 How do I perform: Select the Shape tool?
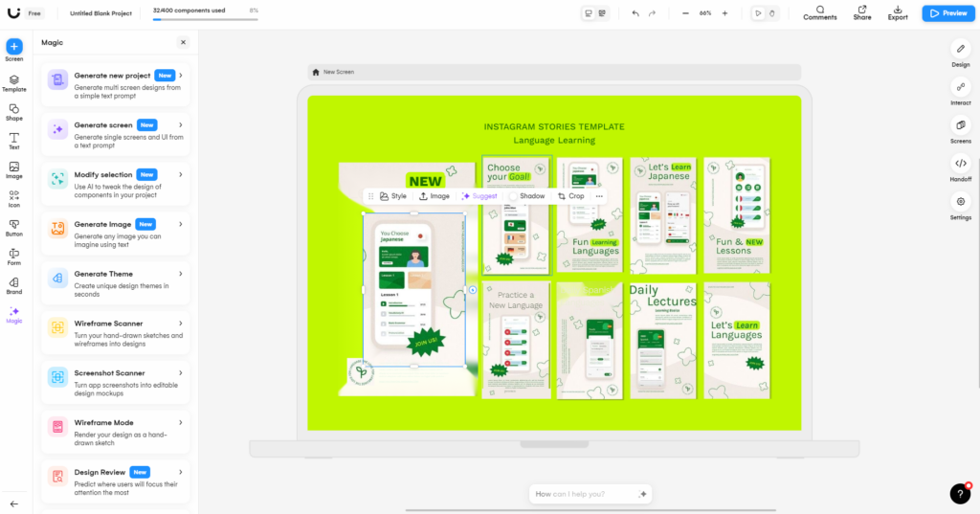coord(14,112)
